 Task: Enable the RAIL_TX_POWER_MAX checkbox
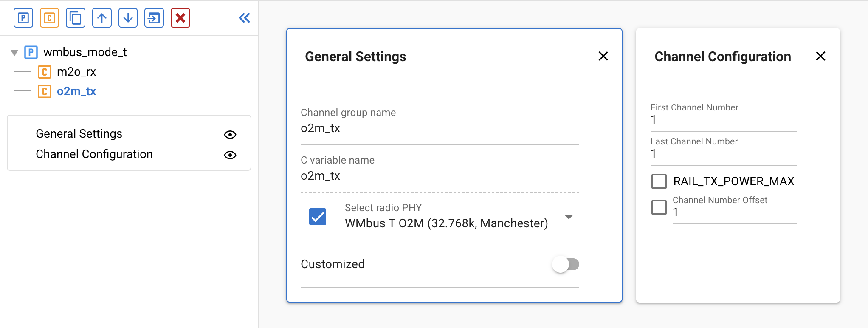pyautogui.click(x=659, y=181)
